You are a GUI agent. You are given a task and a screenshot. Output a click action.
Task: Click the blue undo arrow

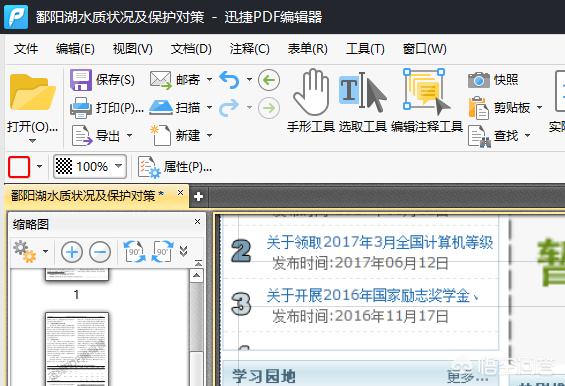pos(229,80)
